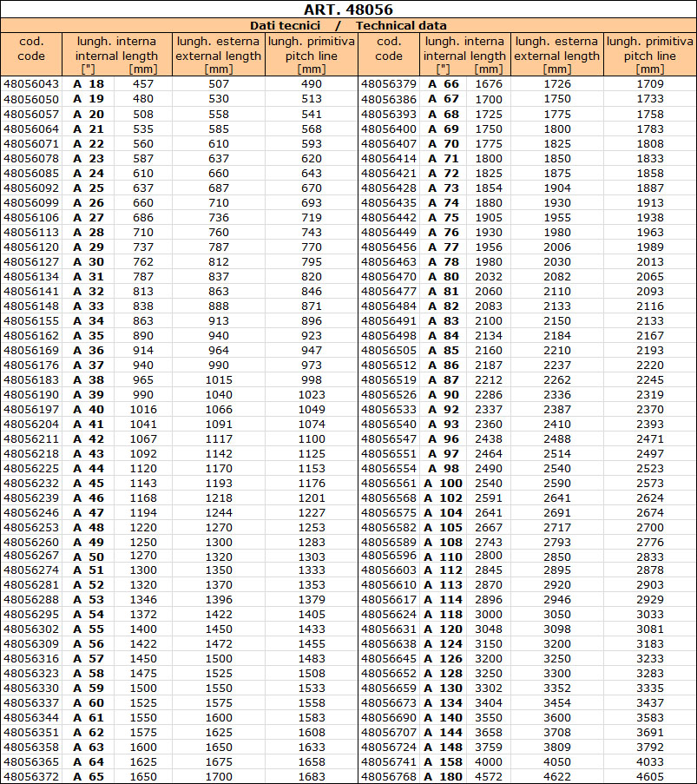
Task: Click the left 'cod. code' column header
Action: pyautogui.click(x=31, y=49)
